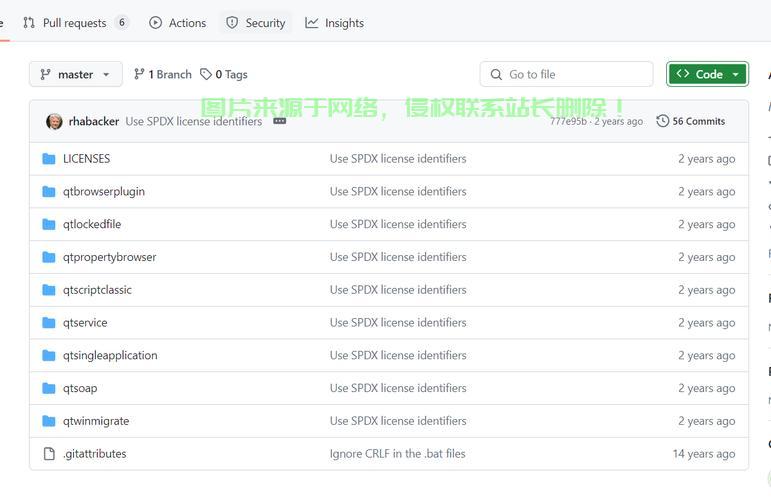Click the branch icon beside 1 Branch

click(139, 74)
